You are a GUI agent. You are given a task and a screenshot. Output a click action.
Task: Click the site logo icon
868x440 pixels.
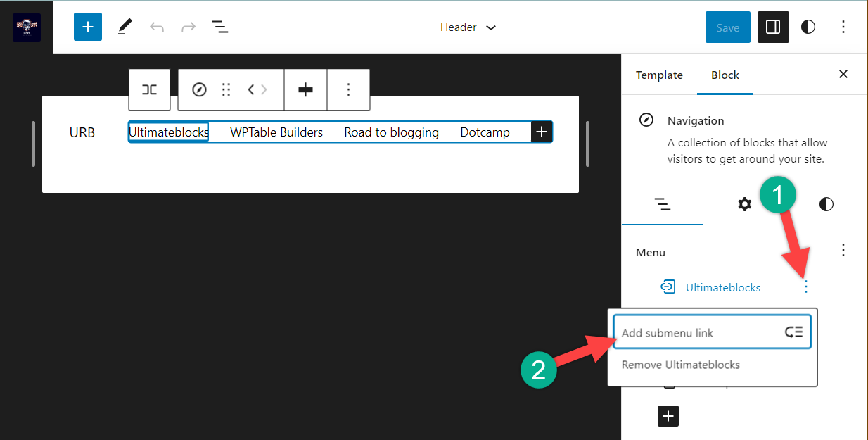tap(27, 27)
